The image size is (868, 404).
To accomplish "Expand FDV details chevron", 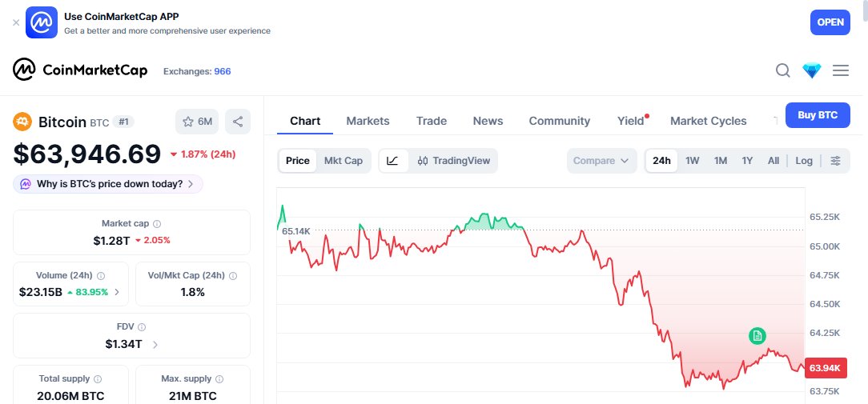I will click(155, 345).
